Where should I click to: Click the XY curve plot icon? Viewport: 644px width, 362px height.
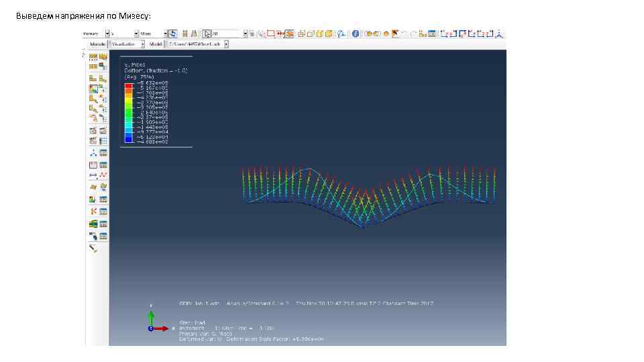click(x=103, y=175)
